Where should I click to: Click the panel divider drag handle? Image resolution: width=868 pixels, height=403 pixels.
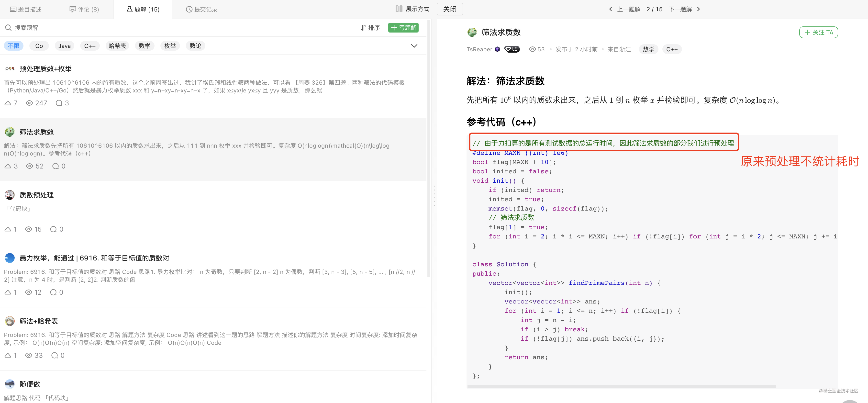point(434,195)
